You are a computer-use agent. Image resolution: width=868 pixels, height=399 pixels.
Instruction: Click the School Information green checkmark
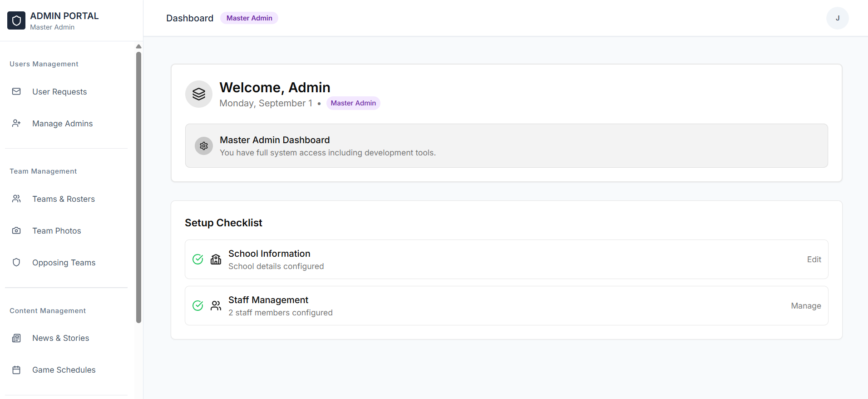(198, 259)
